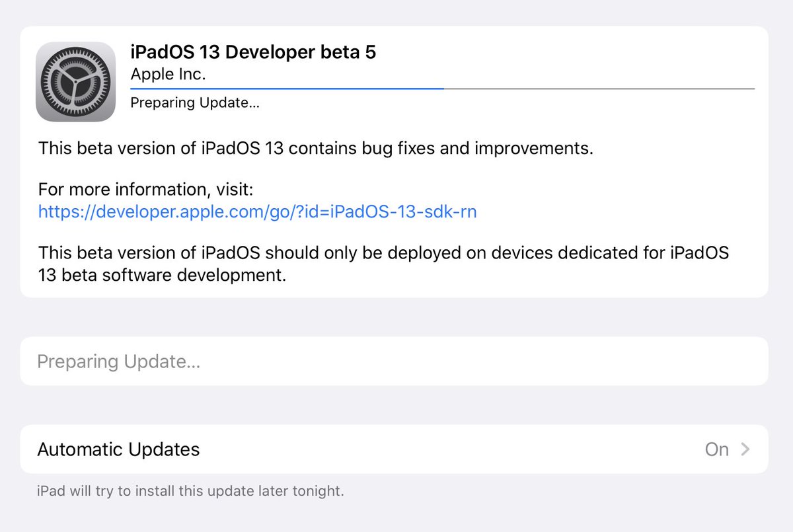793x532 pixels.
Task: Tap the grey Preparing Update panel
Action: (397, 361)
